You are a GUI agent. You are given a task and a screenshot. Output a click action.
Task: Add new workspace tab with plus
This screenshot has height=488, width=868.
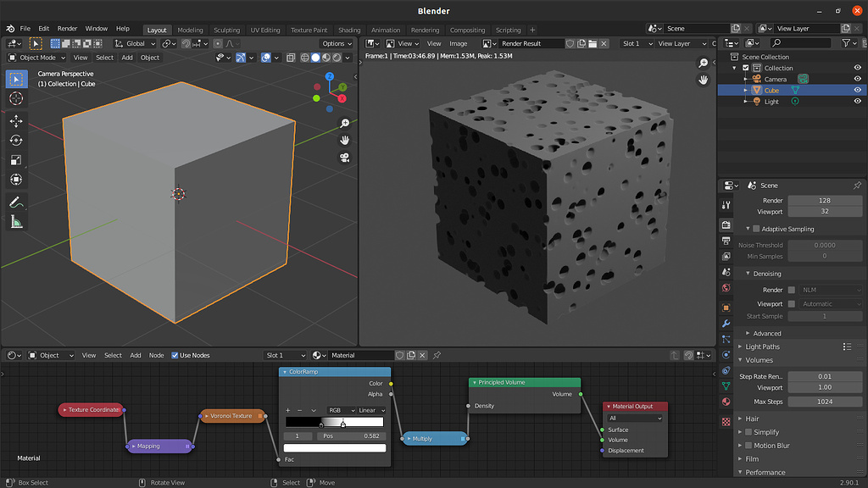click(532, 30)
